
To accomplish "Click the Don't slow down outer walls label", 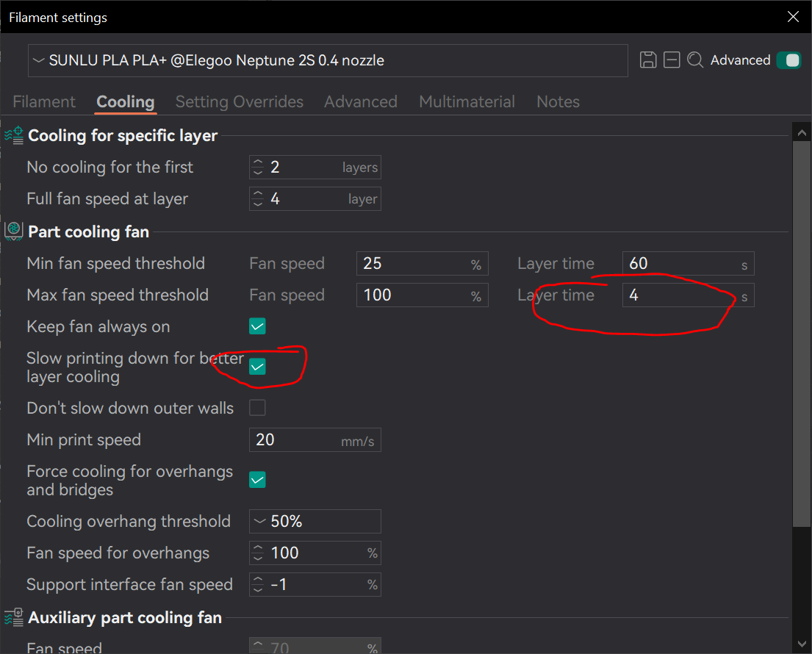I will [130, 408].
